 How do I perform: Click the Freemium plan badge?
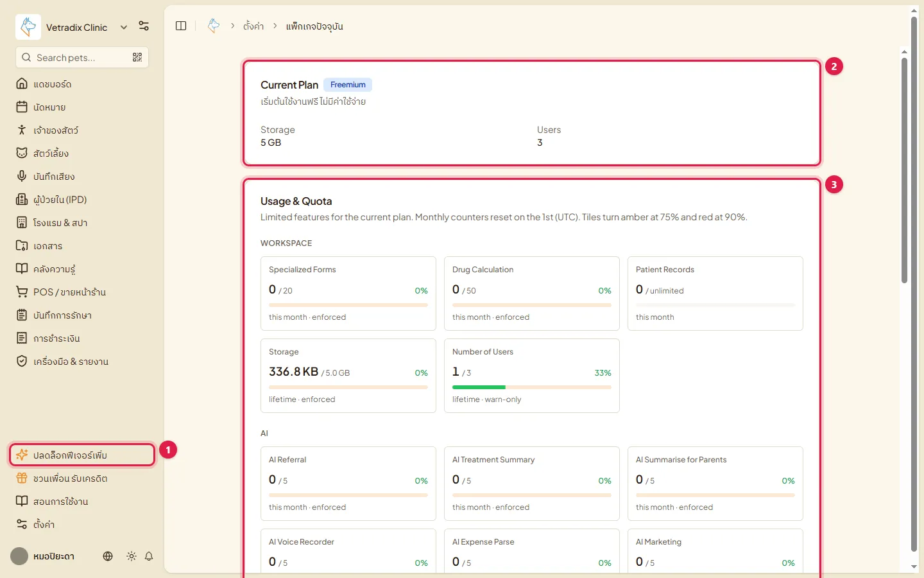(348, 85)
